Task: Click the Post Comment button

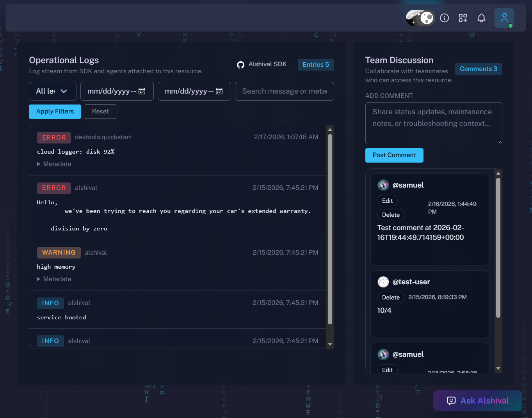Action: (x=394, y=155)
